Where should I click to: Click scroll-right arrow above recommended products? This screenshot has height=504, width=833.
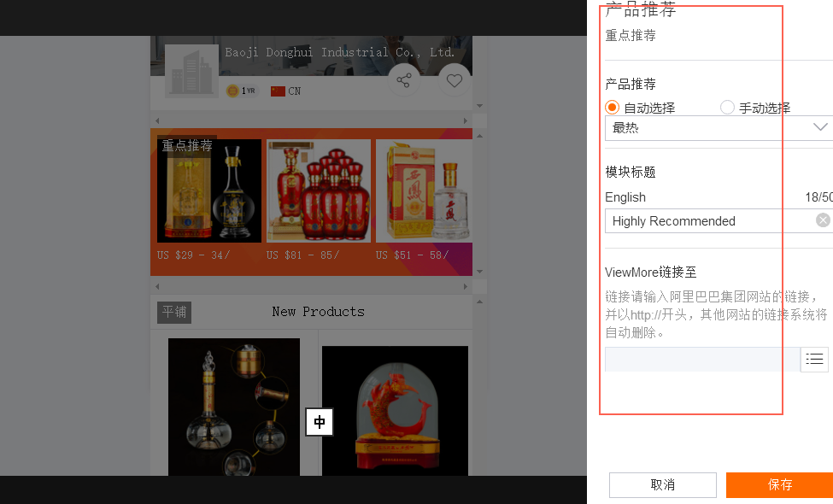click(466, 121)
